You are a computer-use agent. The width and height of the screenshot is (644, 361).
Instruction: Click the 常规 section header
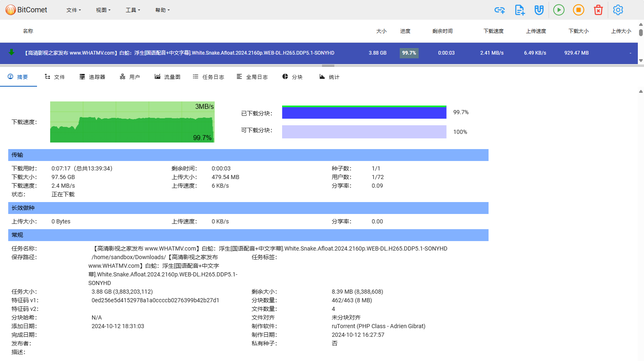point(248,235)
